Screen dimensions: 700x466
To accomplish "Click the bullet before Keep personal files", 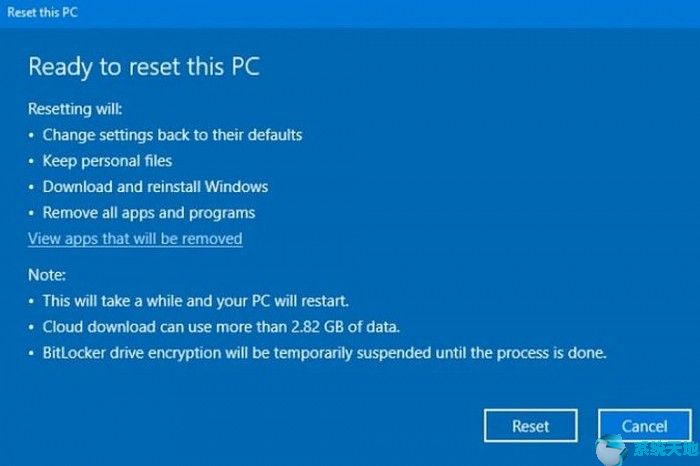I will [x=31, y=161].
